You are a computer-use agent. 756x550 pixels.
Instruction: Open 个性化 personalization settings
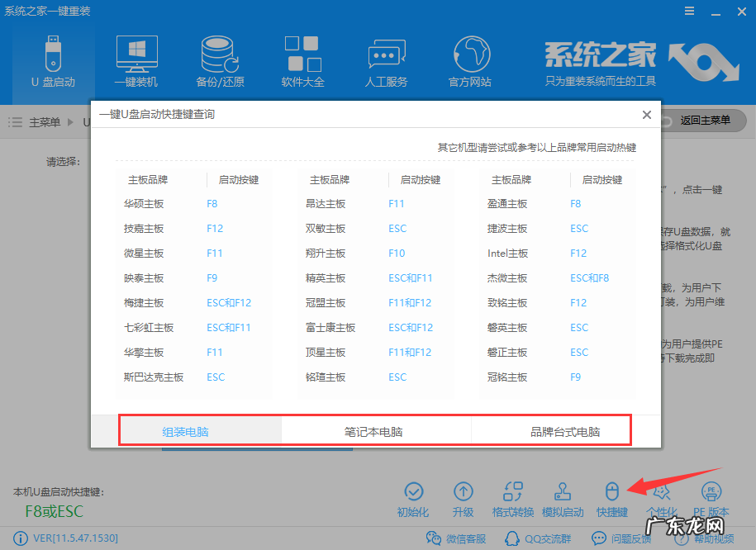click(x=662, y=498)
